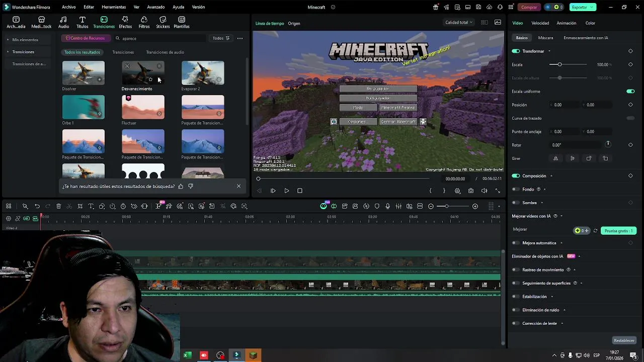The height and width of the screenshot is (362, 644).
Task: Open the Plantillas panel
Action: 182,22
